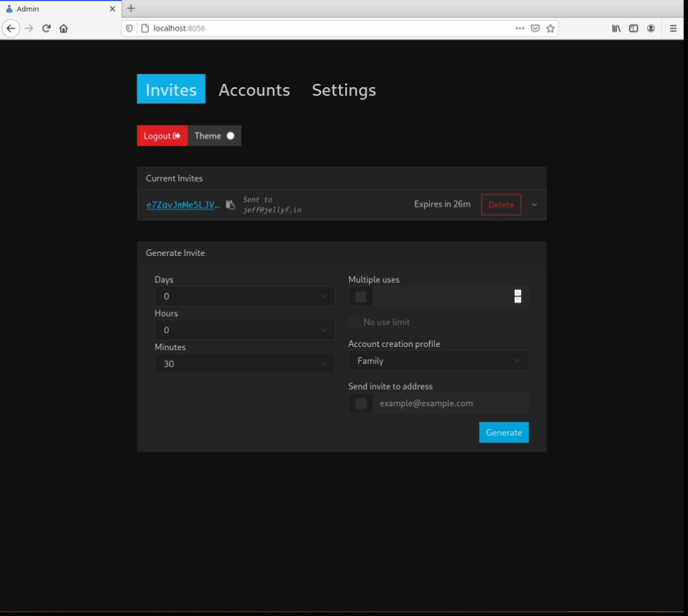Image resolution: width=688 pixels, height=616 pixels.
Task: Click the Generate button
Action: coord(504,432)
